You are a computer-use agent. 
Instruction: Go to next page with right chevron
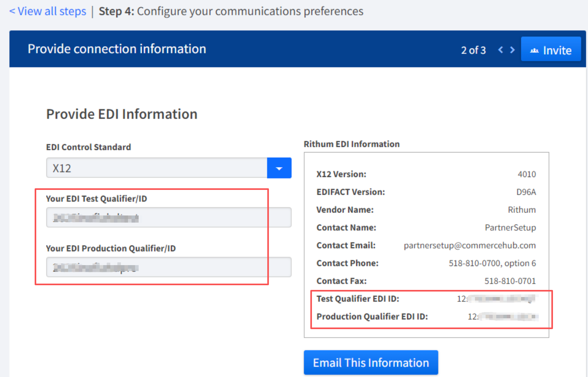coord(512,50)
